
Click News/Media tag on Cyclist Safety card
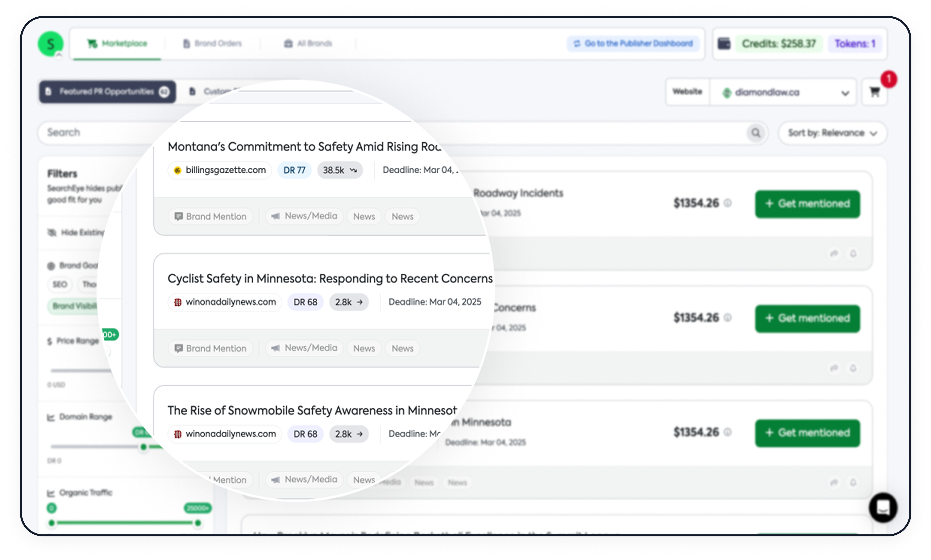pyautogui.click(x=304, y=348)
